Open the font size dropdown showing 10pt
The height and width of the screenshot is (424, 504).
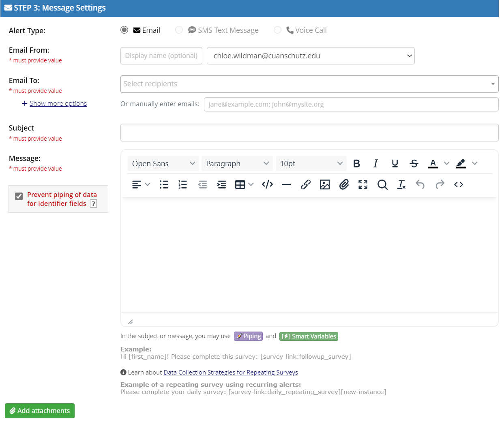tap(311, 163)
